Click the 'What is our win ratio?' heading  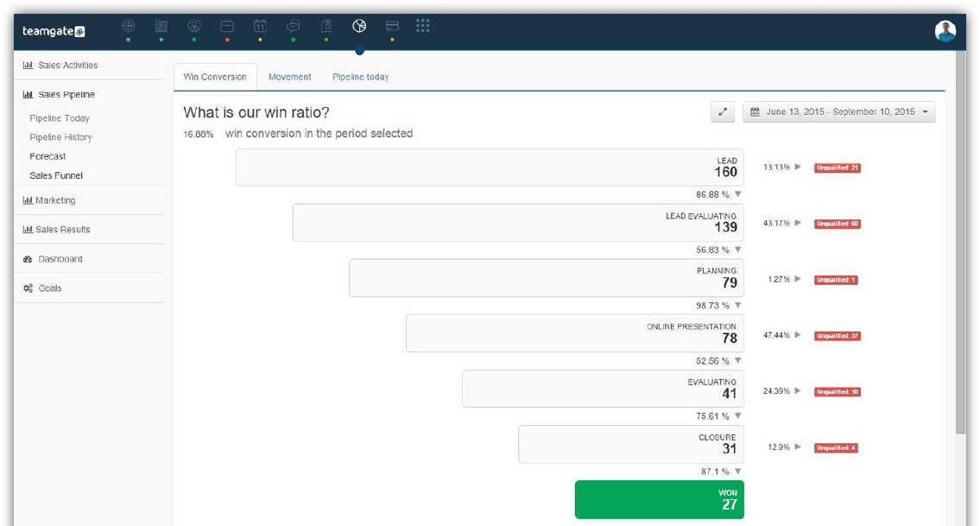(x=256, y=112)
